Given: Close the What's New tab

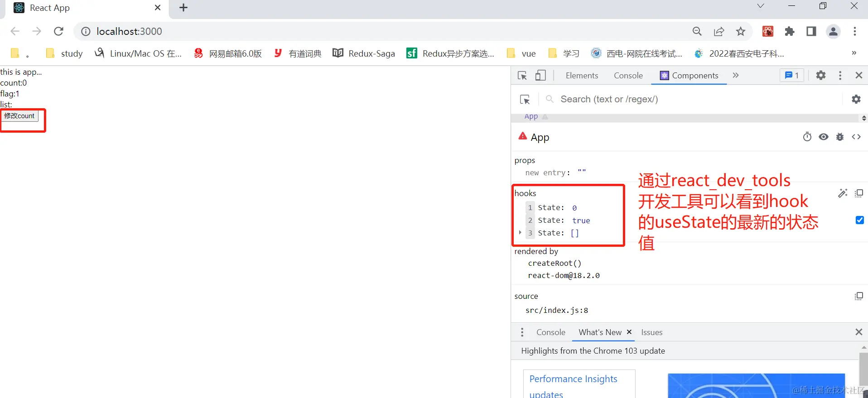Looking at the screenshot, I should [629, 332].
